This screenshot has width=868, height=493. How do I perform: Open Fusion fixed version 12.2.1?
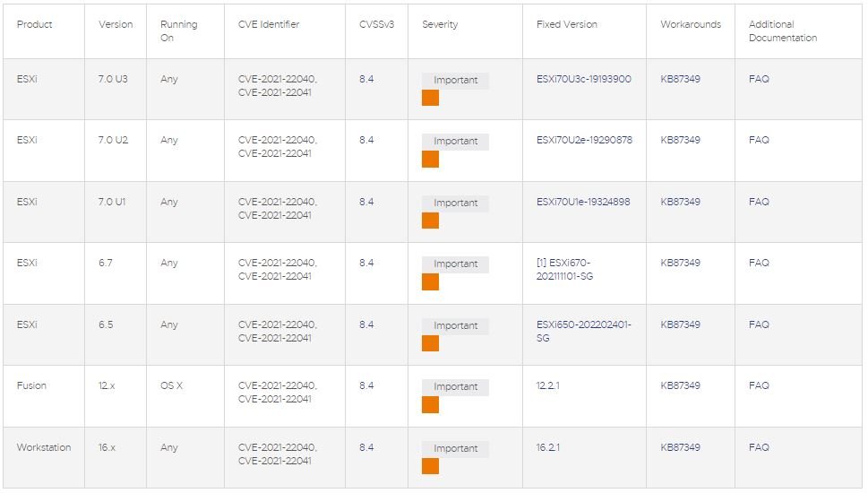click(547, 385)
